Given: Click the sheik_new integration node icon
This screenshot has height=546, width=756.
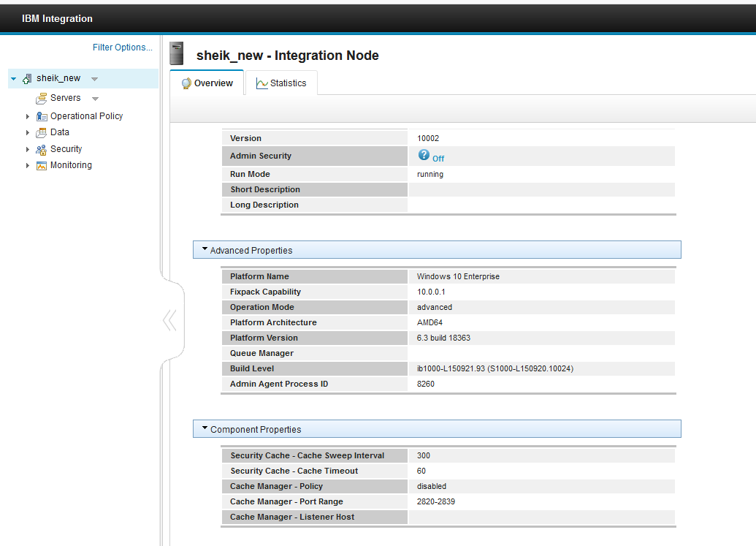Looking at the screenshot, I should pyautogui.click(x=26, y=77).
